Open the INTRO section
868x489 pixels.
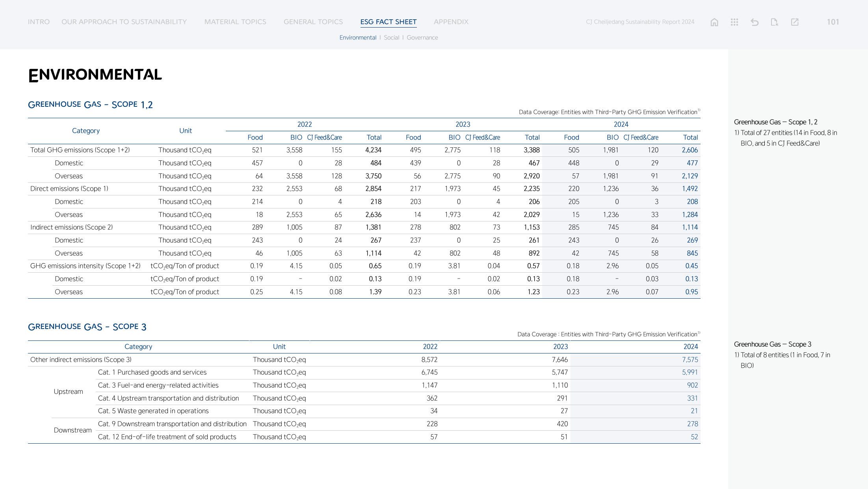click(39, 22)
